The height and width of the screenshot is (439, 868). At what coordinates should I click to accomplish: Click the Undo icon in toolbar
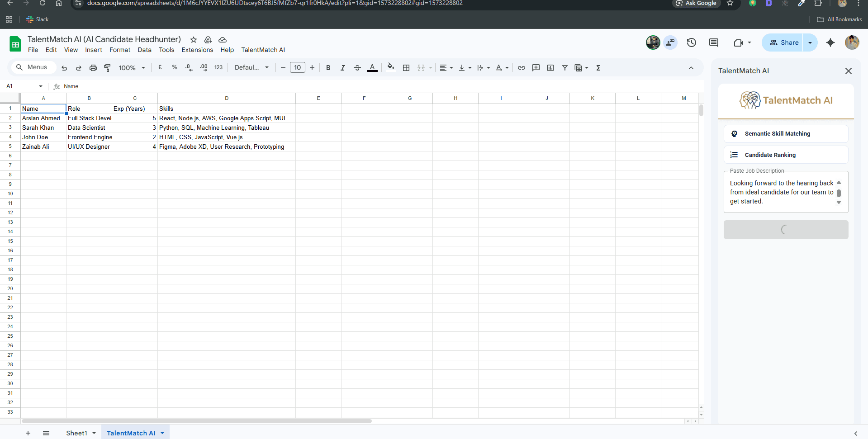click(x=64, y=68)
